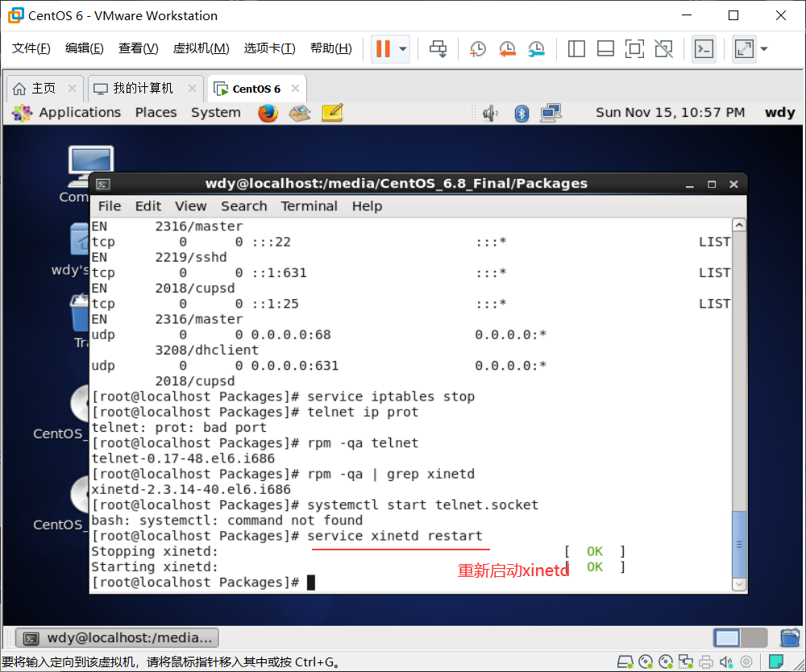Launch the Firefox browser from the panel
Viewport: 806px width, 672px height.
tap(268, 113)
